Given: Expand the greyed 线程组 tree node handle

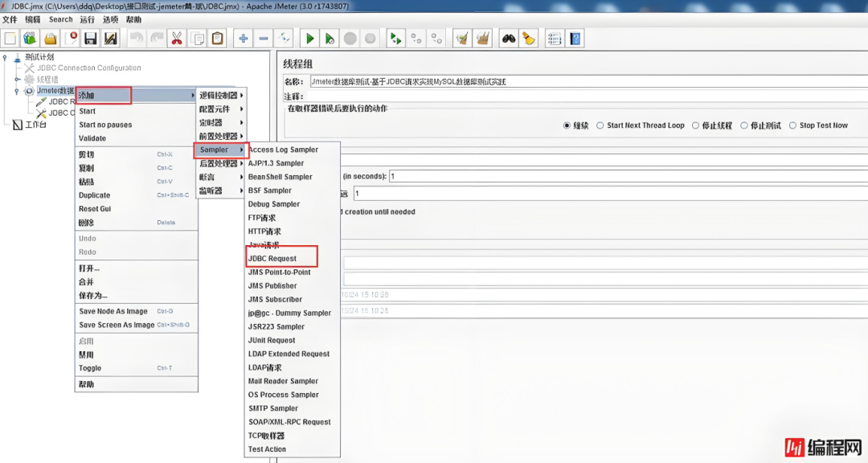Looking at the screenshot, I should click(x=17, y=80).
